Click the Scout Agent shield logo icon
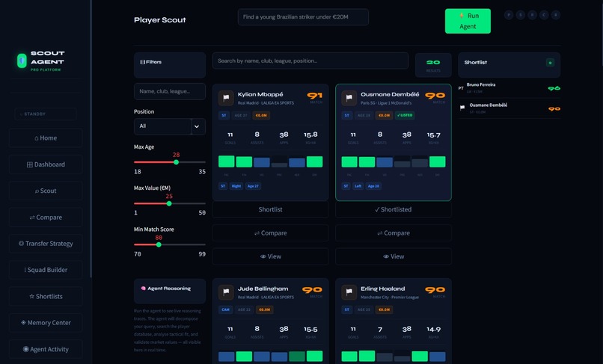This screenshot has height=364, width=603. pyautogui.click(x=22, y=61)
